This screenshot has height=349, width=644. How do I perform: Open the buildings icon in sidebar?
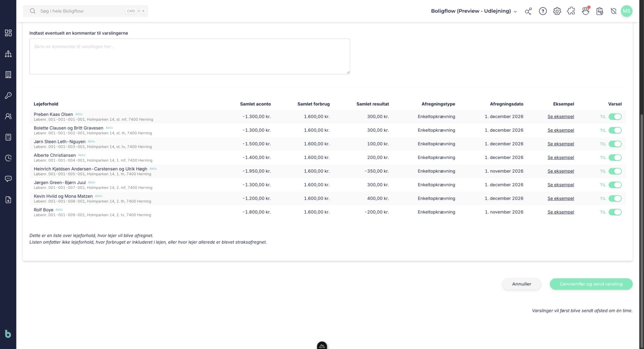(8, 75)
